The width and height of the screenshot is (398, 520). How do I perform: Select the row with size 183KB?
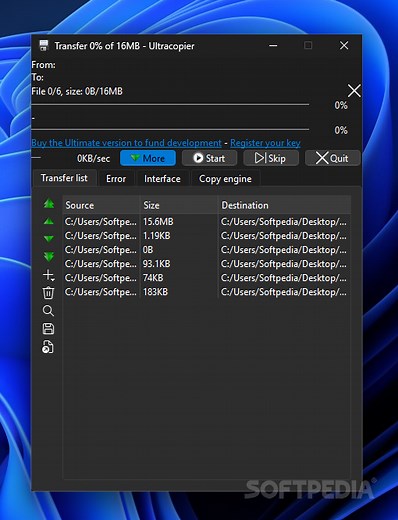pyautogui.click(x=207, y=292)
